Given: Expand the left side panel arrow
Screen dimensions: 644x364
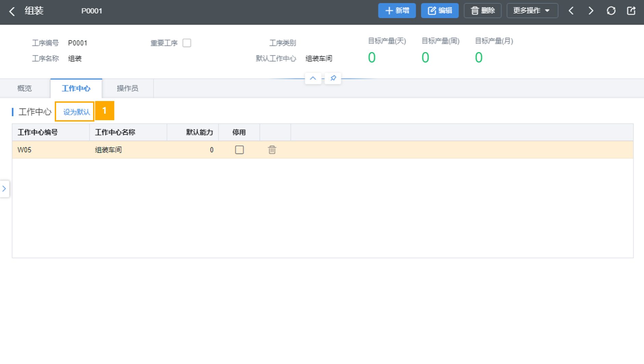Looking at the screenshot, I should [4, 189].
